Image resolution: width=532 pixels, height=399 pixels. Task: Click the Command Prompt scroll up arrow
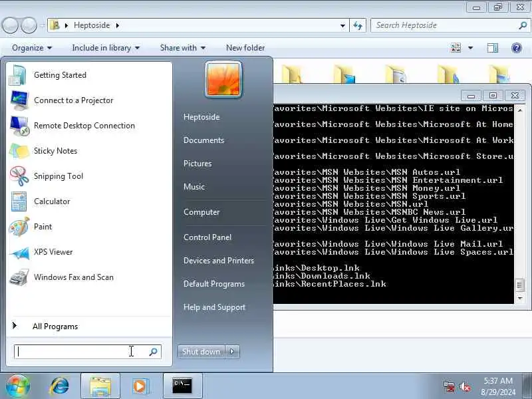pos(519,110)
